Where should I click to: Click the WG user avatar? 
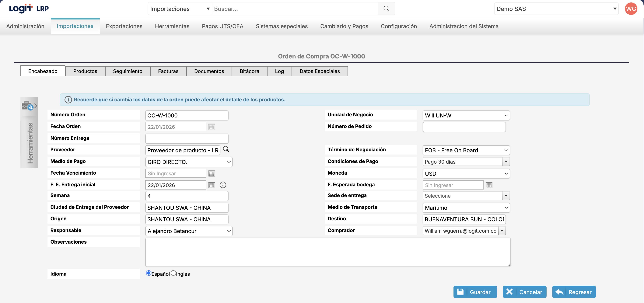pos(631,9)
